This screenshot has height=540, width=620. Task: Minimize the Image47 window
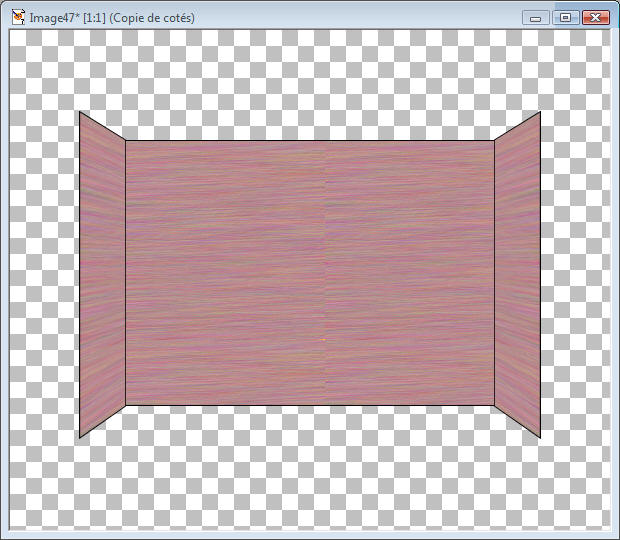535,18
